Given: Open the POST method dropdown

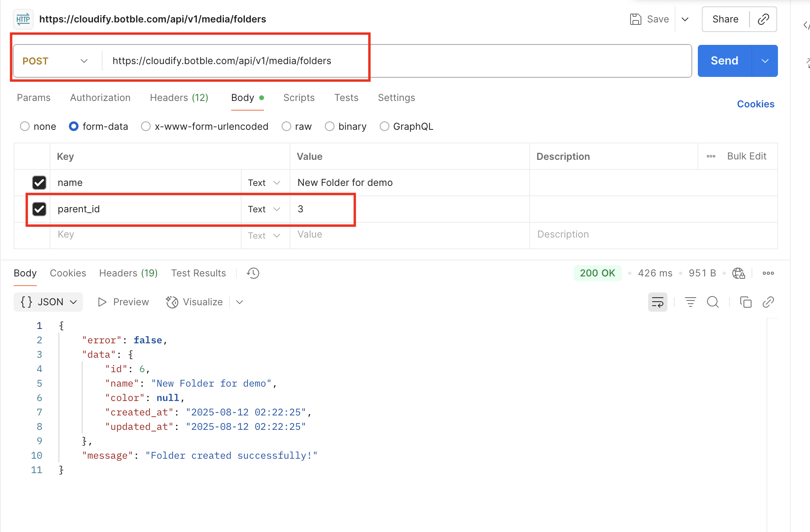Looking at the screenshot, I should pyautogui.click(x=55, y=61).
